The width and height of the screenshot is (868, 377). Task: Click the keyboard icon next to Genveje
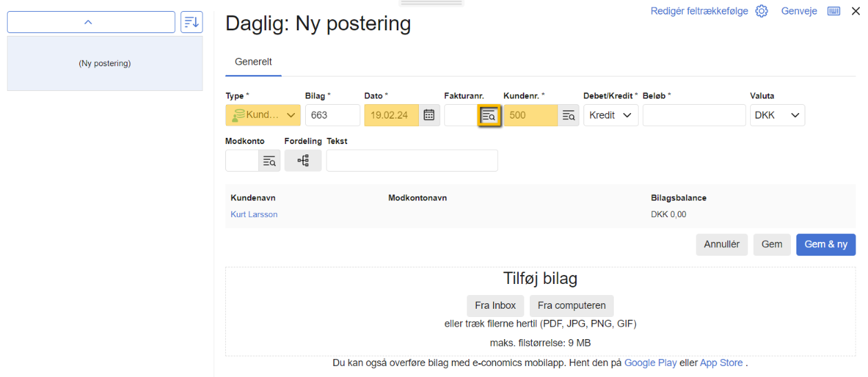tap(834, 11)
